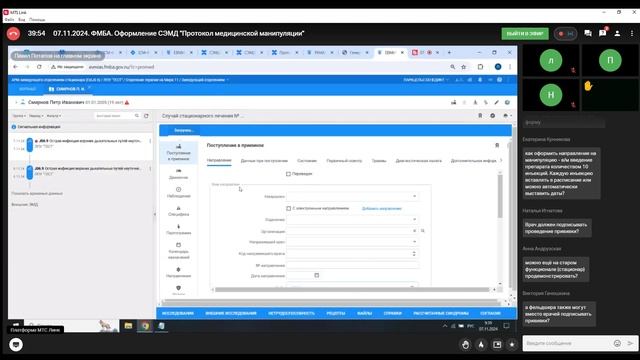The height and width of the screenshot is (360, 640).
Task: Click the search icon in left panel
Action: click(x=137, y=116)
